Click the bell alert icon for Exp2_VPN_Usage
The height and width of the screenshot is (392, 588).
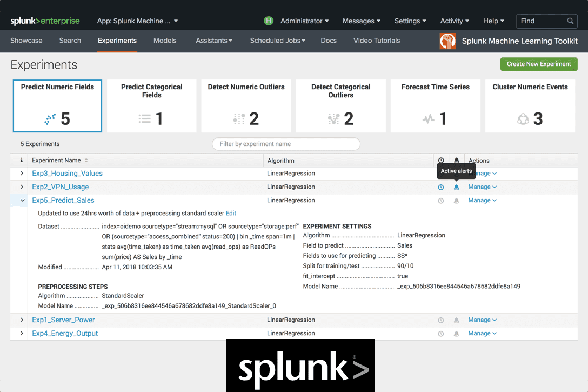pyautogui.click(x=457, y=187)
